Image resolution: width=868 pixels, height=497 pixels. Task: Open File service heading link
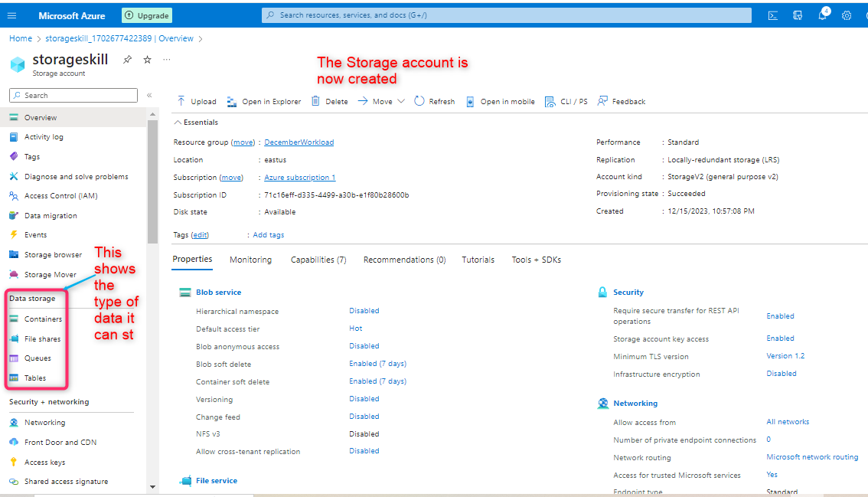217,481
